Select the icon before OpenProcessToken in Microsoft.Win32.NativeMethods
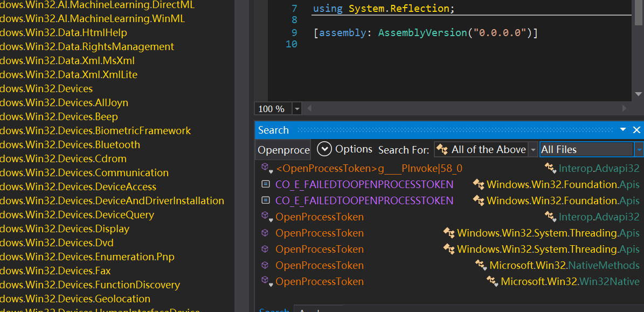The height and width of the screenshot is (312, 644). (265, 265)
